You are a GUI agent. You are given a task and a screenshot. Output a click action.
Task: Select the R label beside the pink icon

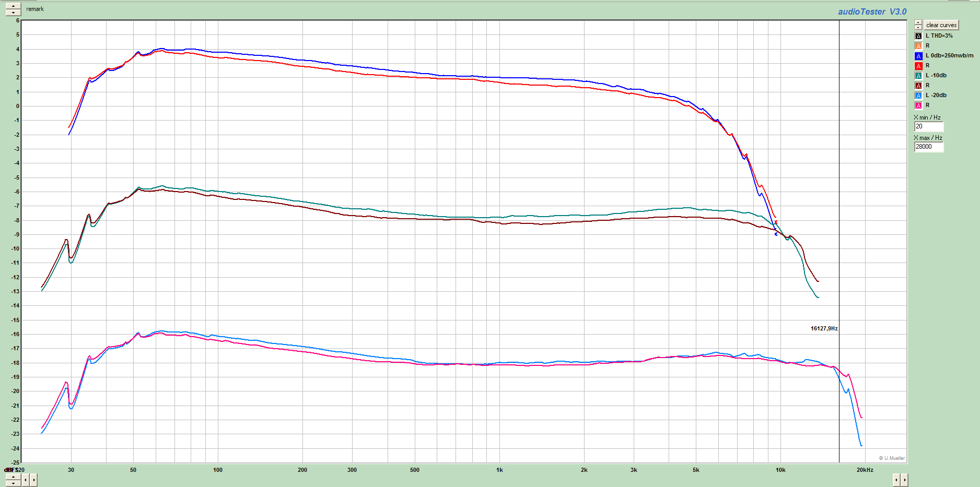[928, 105]
